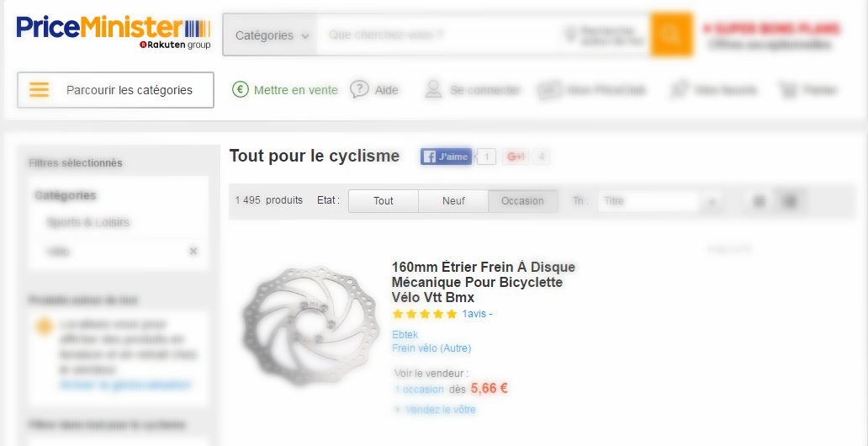Click the Facebook J'aime button
Screen dimensions: 868x446
(x=446, y=157)
